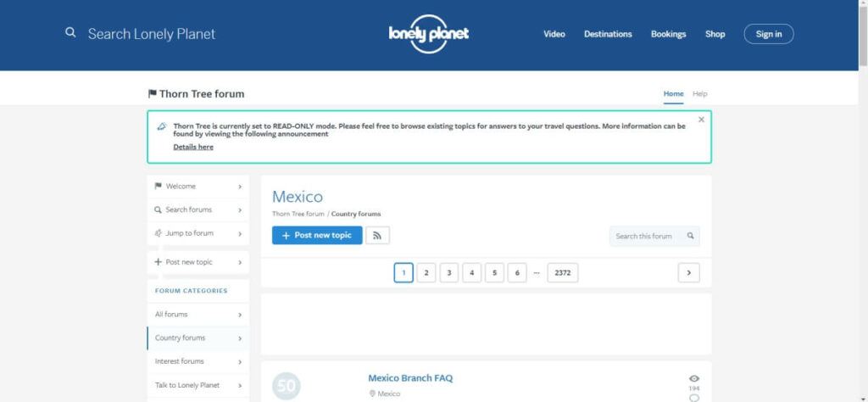Click the blue Post new topic button
This screenshot has width=868, height=402.
click(317, 235)
